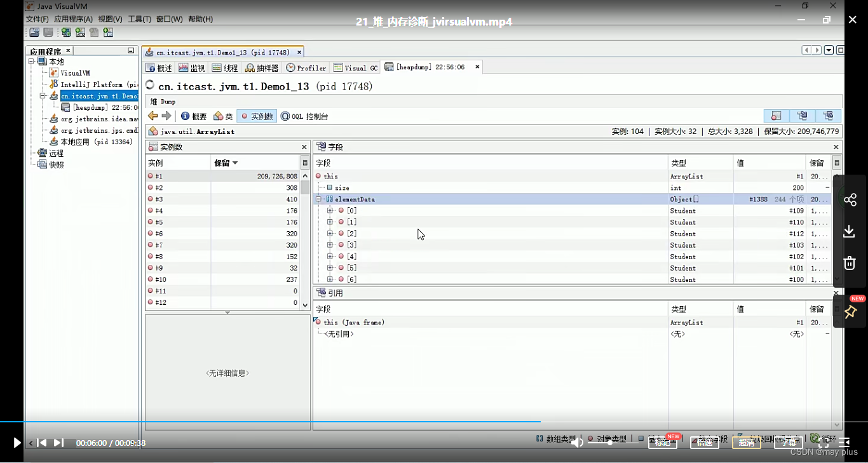This screenshot has width=868, height=463.
Task: Open column chooser in 实例数 table header
Action: pos(305,163)
